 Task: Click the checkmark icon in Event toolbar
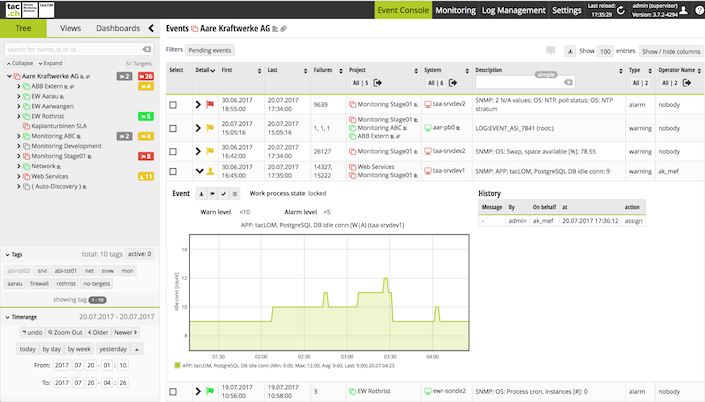223,194
